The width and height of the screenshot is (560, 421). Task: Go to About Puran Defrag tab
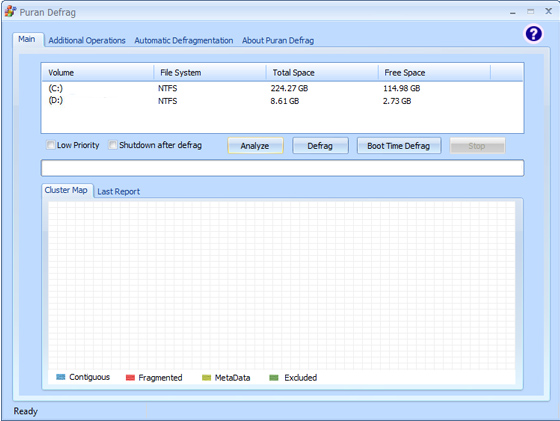pos(278,40)
